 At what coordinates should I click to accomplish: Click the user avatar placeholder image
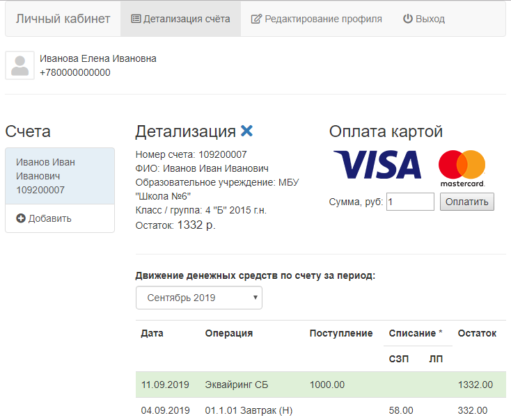20,65
